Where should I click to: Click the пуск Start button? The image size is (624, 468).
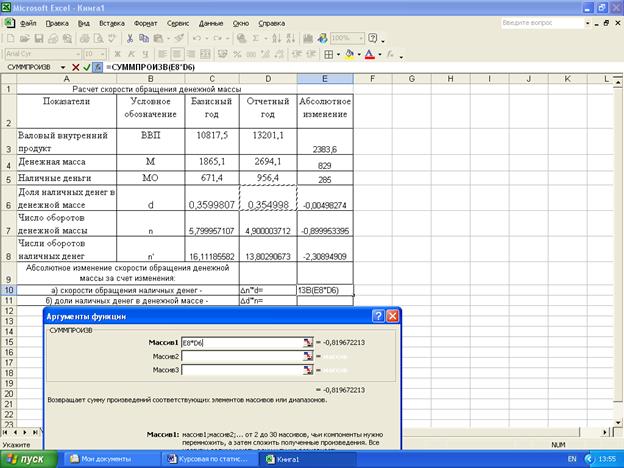[x=28, y=458]
